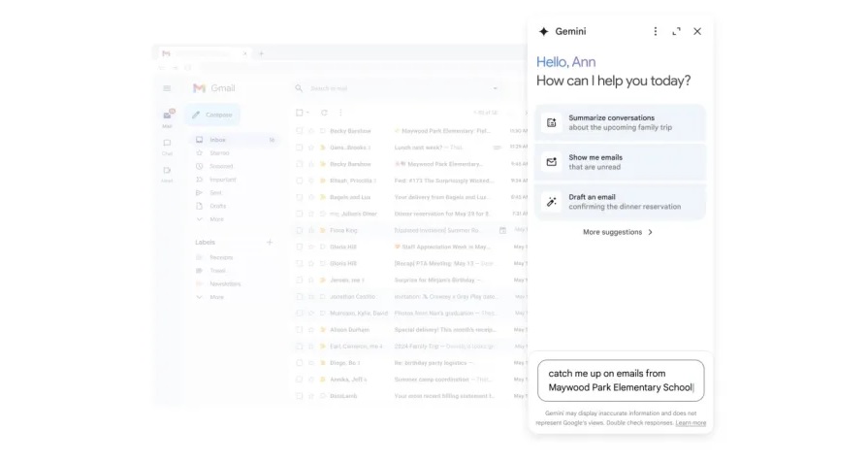This screenshot has width=868, height=463.
Task: Expand More under Drafts in sidebar
Action: [216, 219]
